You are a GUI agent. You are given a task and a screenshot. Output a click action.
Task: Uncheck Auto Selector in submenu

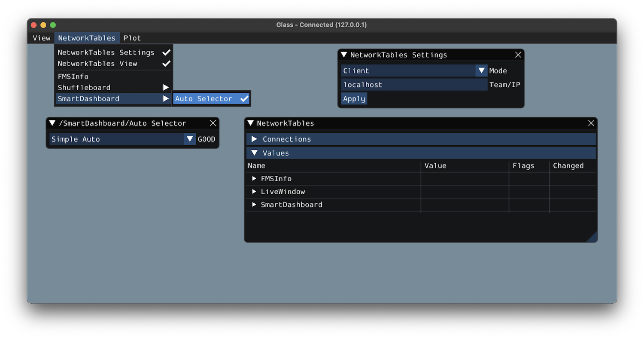point(211,99)
